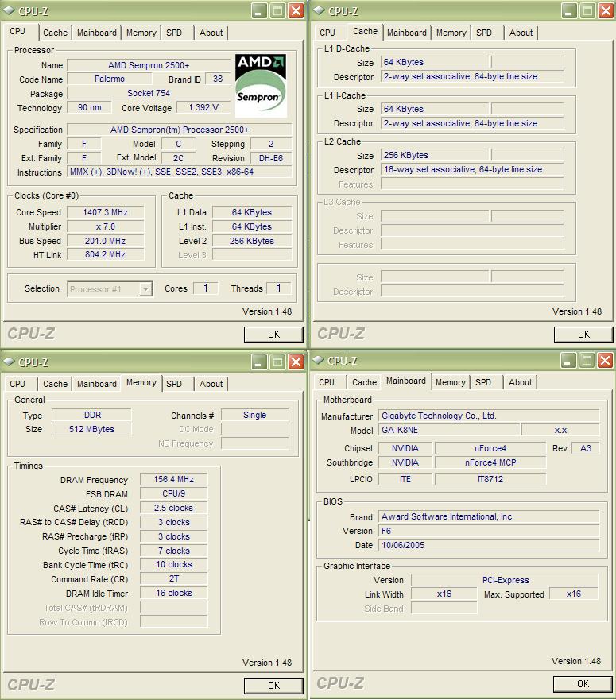Click OK in the Mainboard tab window
This screenshot has width=616, height=700.
click(583, 684)
